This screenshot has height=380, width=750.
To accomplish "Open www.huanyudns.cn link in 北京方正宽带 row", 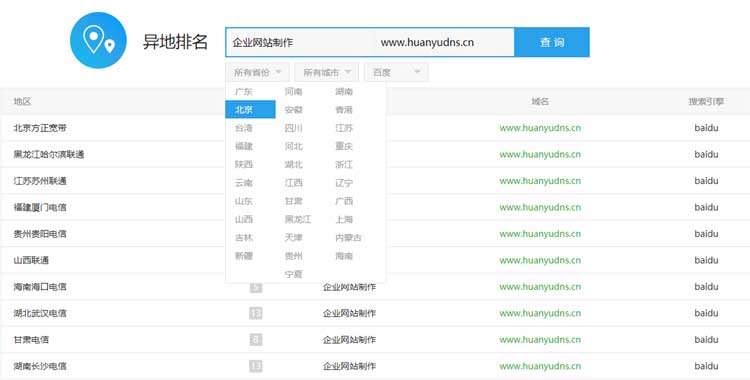I will coord(540,128).
